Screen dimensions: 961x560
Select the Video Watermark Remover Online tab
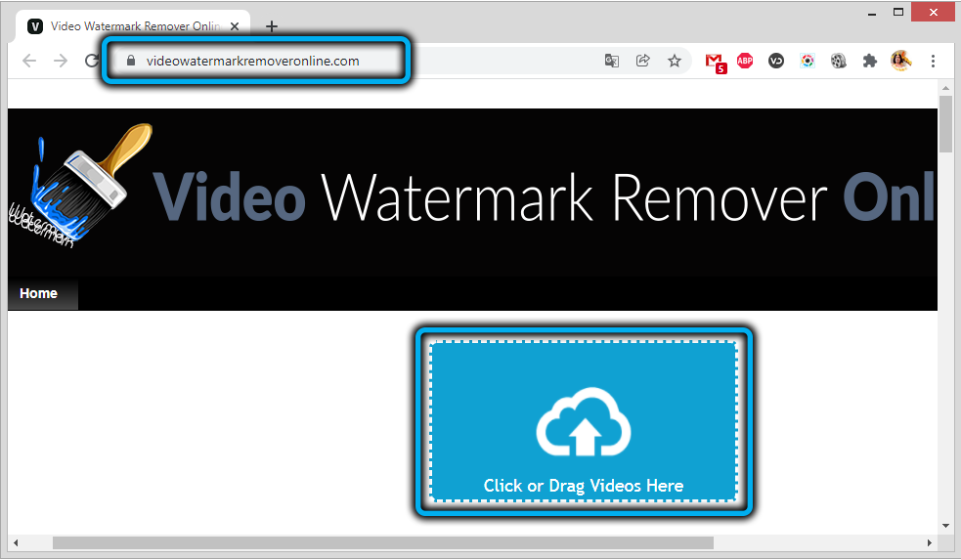pos(134,26)
